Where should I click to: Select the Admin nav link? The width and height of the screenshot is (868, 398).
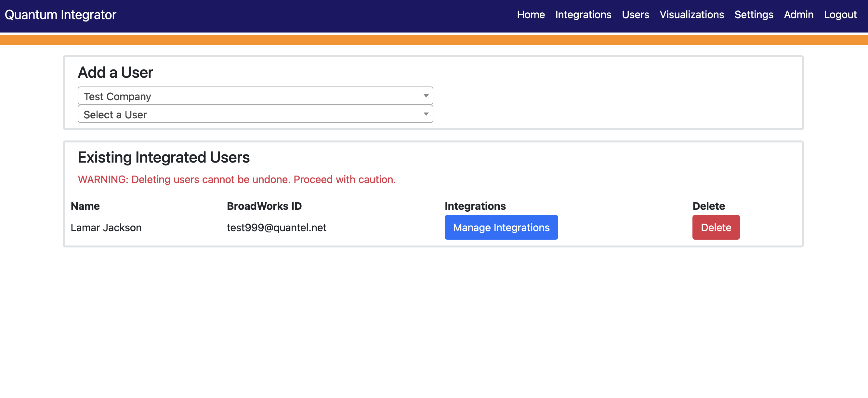click(798, 15)
